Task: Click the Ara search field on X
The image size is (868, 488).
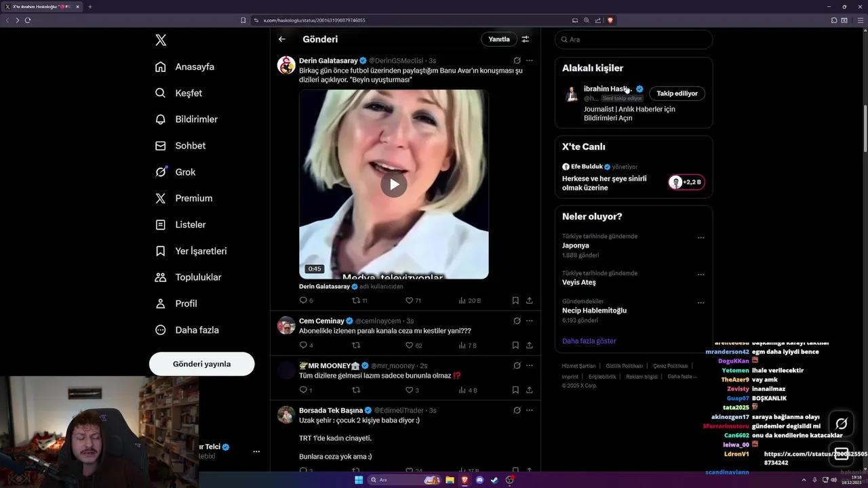Action: pos(634,39)
